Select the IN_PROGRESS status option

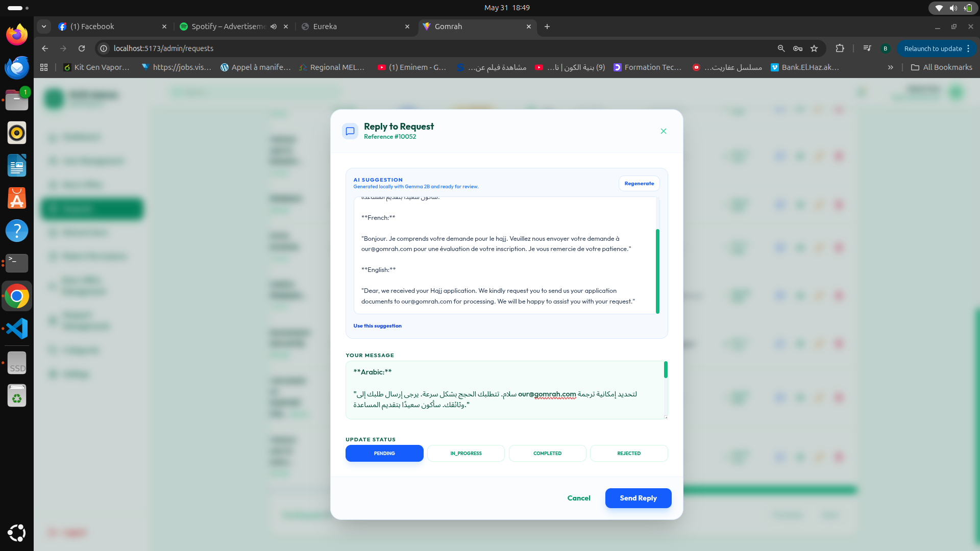[465, 453]
